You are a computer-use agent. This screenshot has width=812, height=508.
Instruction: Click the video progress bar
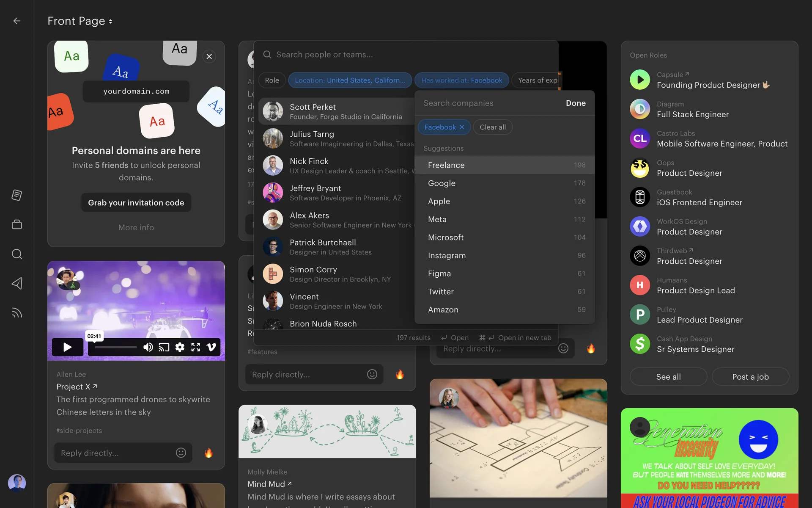pyautogui.click(x=115, y=347)
